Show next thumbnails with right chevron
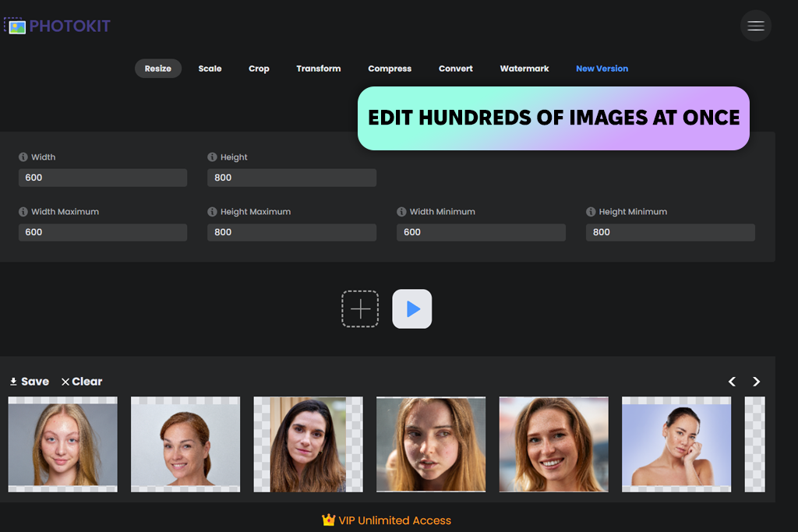Image resolution: width=798 pixels, height=532 pixels. click(756, 382)
